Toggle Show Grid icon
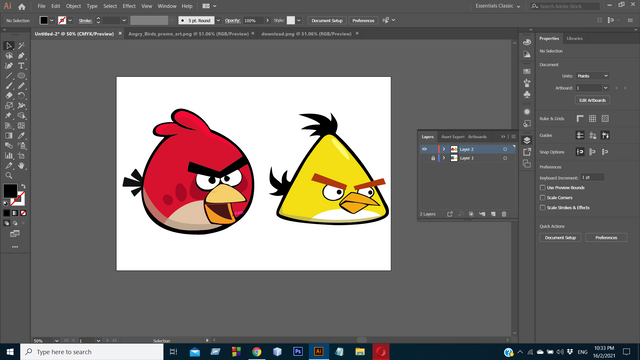The width and height of the screenshot is (640, 360). 593,119
